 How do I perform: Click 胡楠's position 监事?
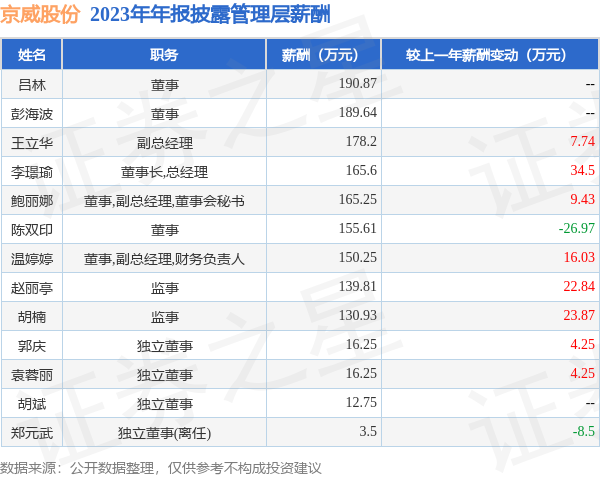(165, 317)
